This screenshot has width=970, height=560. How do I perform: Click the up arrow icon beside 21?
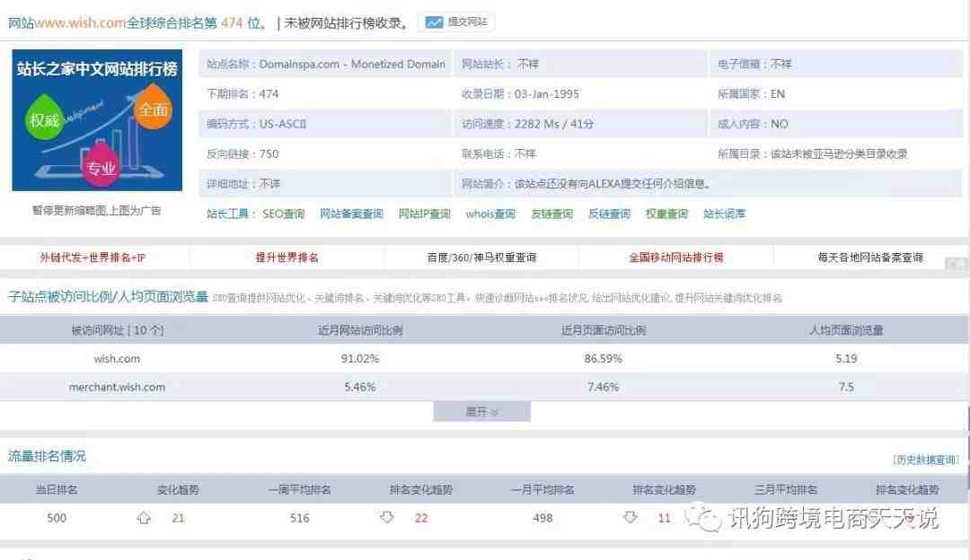tap(144, 518)
